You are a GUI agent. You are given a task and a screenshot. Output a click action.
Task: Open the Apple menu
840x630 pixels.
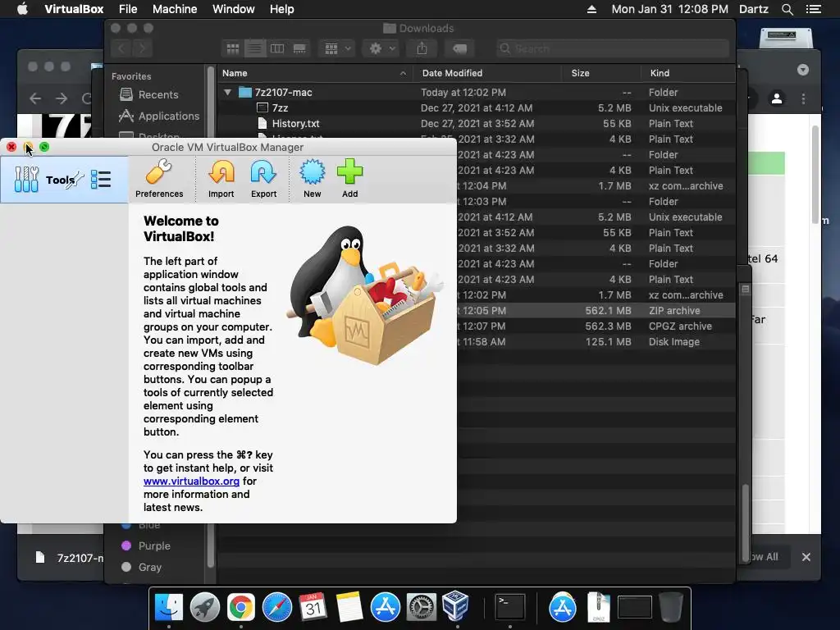click(22, 9)
